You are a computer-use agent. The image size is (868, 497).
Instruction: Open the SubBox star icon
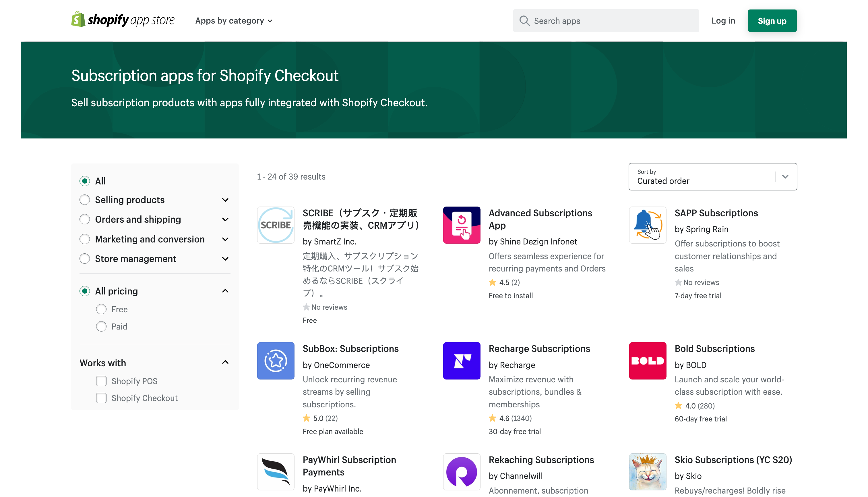point(276,361)
